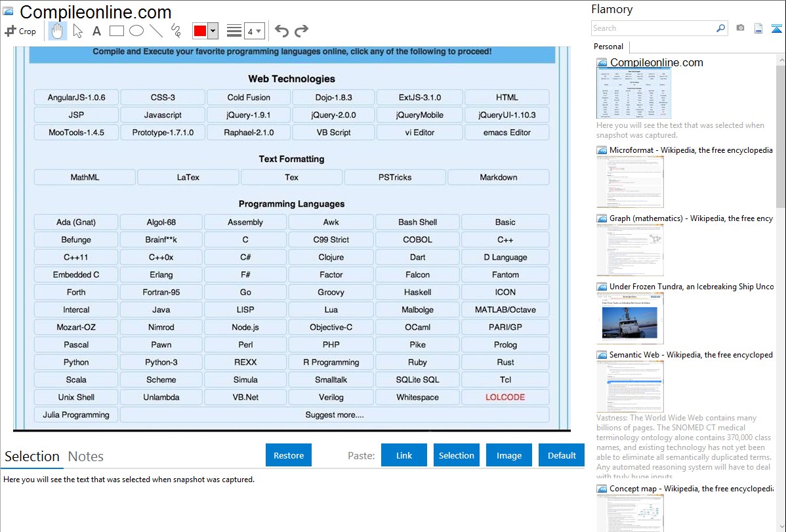The height and width of the screenshot is (532, 786).
Task: Click the Selection paste button
Action: pos(456,455)
